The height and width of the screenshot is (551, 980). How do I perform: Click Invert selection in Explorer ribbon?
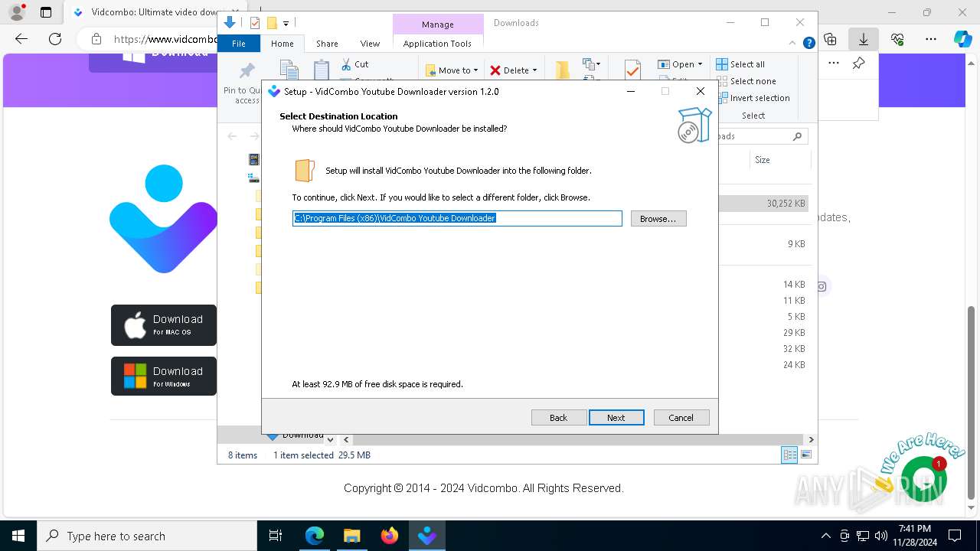click(753, 98)
